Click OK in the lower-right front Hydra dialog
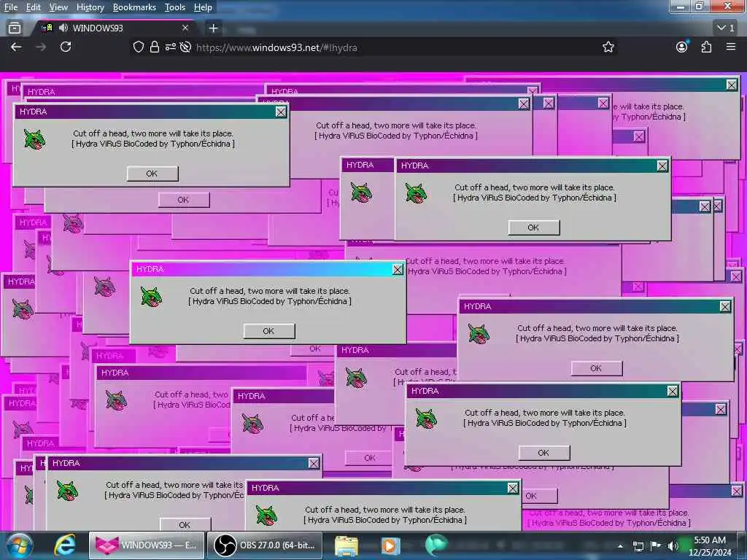The image size is (747, 560). point(544,453)
